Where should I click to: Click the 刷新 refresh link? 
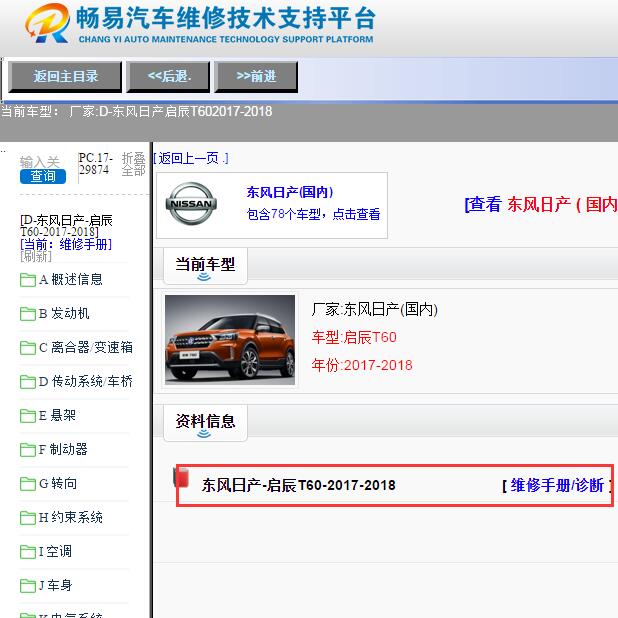(x=36, y=257)
